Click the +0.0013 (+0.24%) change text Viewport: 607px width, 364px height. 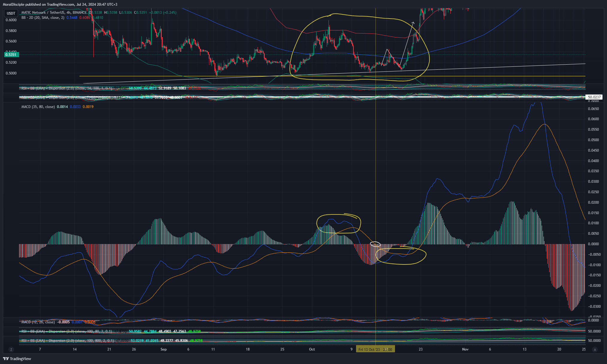pyautogui.click(x=163, y=13)
